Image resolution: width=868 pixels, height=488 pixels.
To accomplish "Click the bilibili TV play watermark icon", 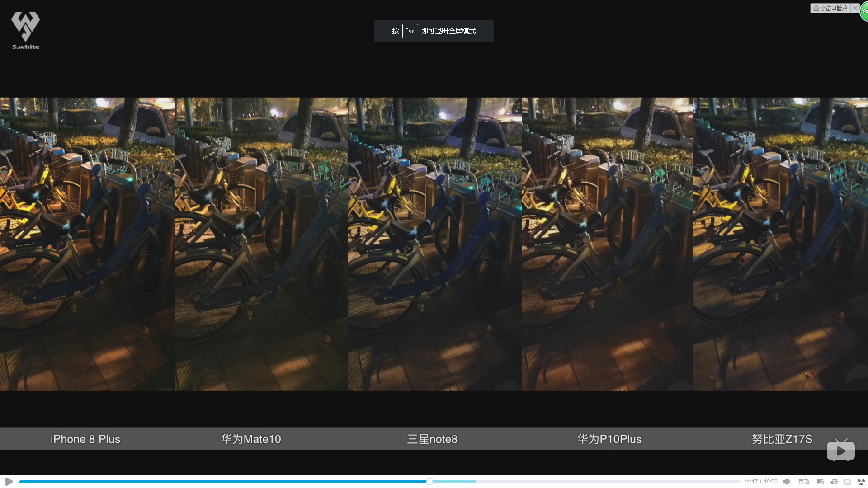I will click(x=840, y=450).
